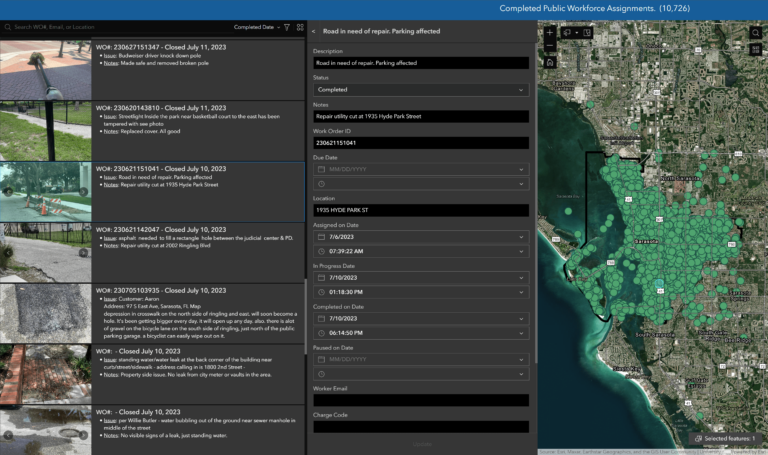Viewport: 768px width, 455px height.
Task: Open the basemap gallery grid icon
Action: (757, 50)
